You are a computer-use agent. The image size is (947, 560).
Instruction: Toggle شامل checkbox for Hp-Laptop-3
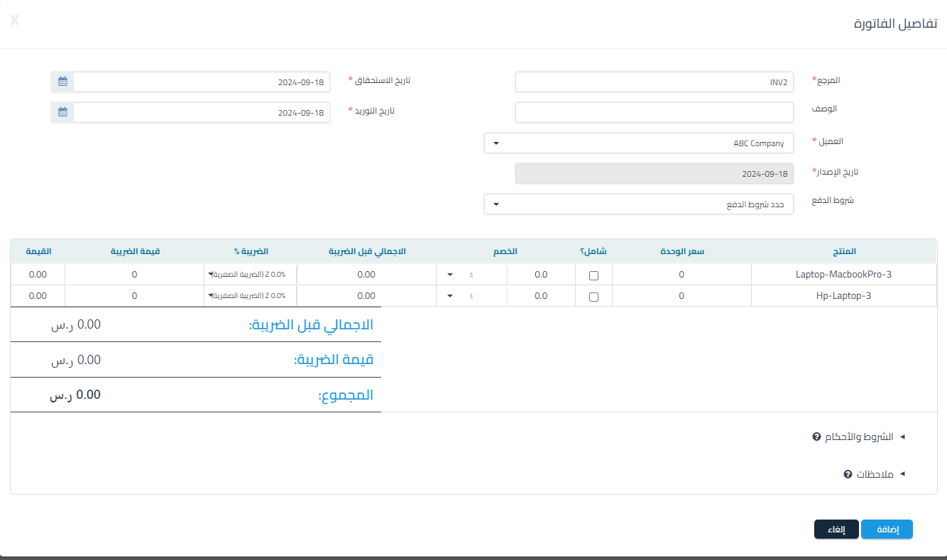click(593, 297)
